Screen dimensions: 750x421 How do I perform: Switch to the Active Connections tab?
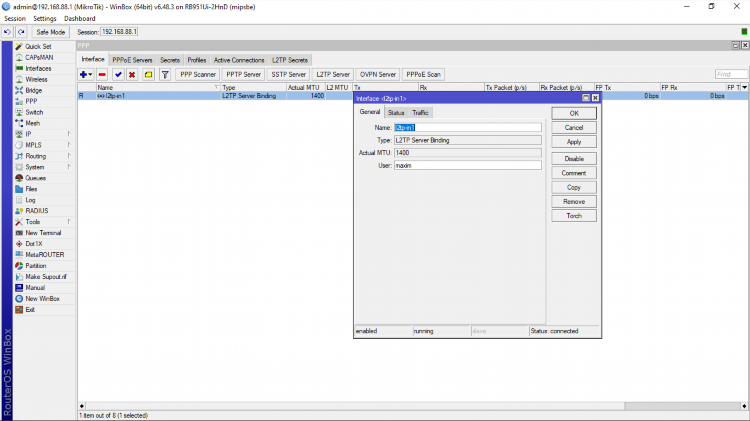click(239, 60)
